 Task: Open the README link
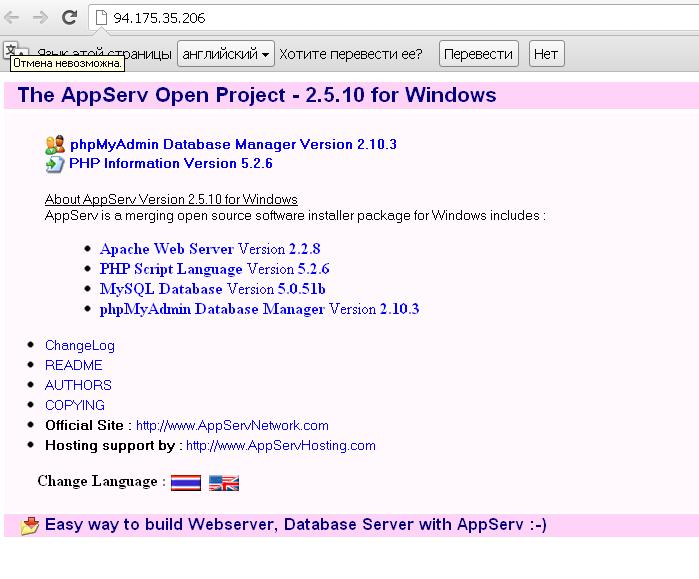(x=74, y=365)
